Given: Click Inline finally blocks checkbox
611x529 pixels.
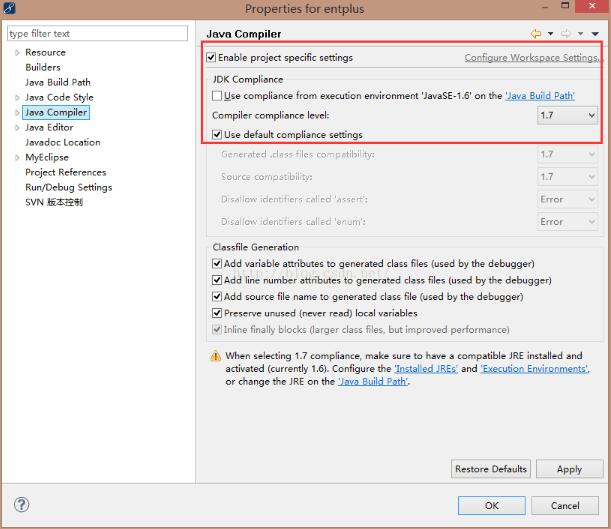Looking at the screenshot, I should pos(217,330).
